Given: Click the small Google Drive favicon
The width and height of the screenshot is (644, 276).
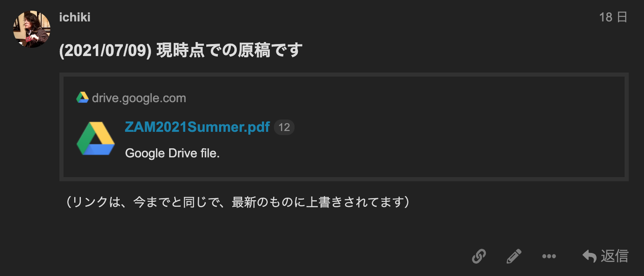Looking at the screenshot, I should pyautogui.click(x=83, y=98).
